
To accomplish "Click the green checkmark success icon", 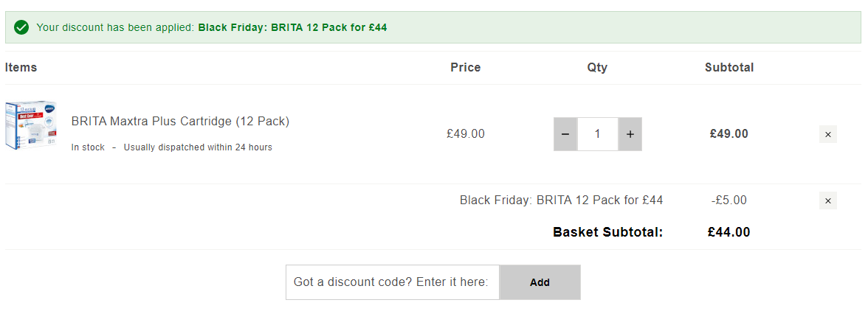I will [21, 27].
